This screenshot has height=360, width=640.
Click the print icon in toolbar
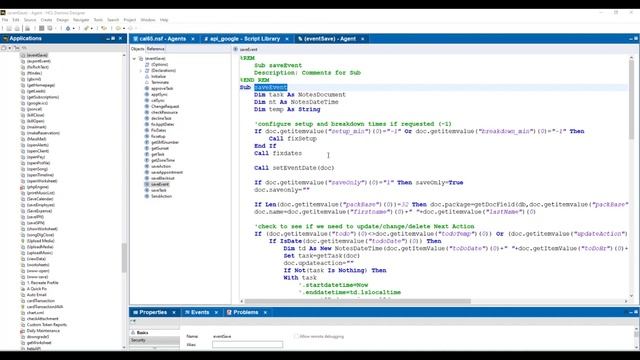pyautogui.click(x=27, y=28)
